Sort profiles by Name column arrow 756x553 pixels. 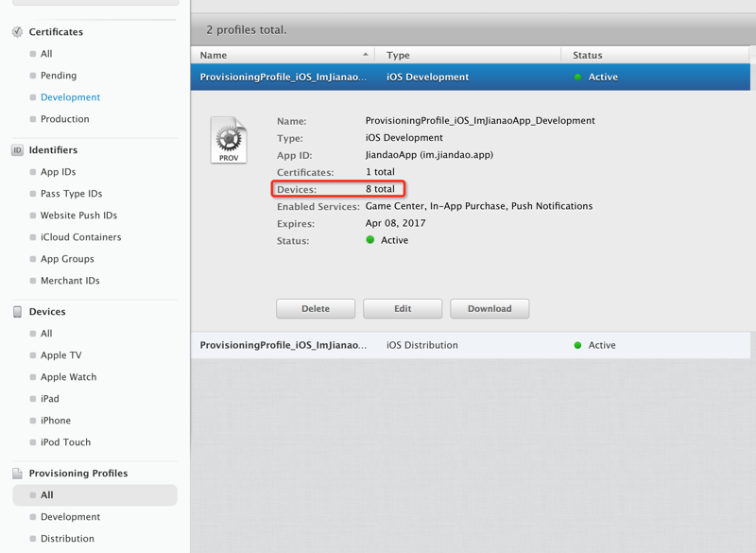(x=366, y=55)
